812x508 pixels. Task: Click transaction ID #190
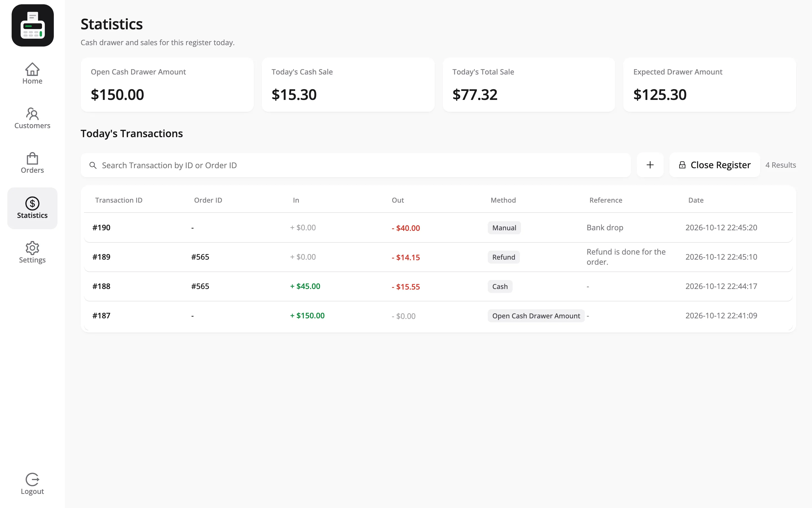click(x=101, y=227)
